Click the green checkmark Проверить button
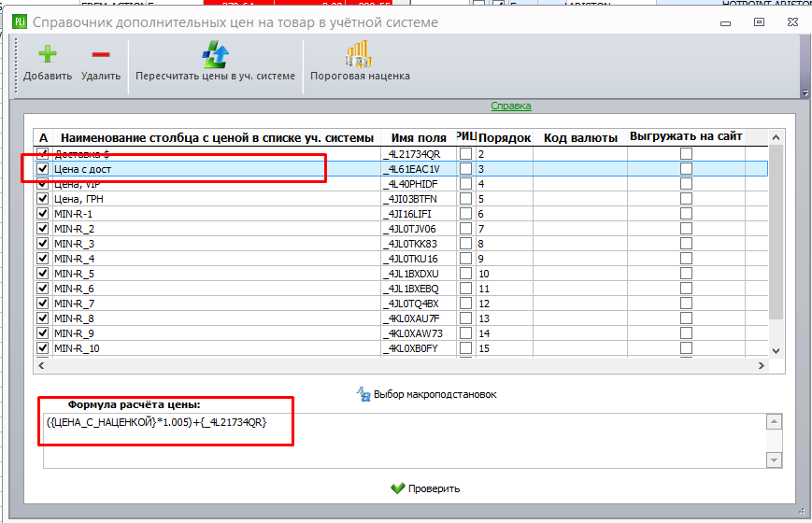 coord(426,488)
